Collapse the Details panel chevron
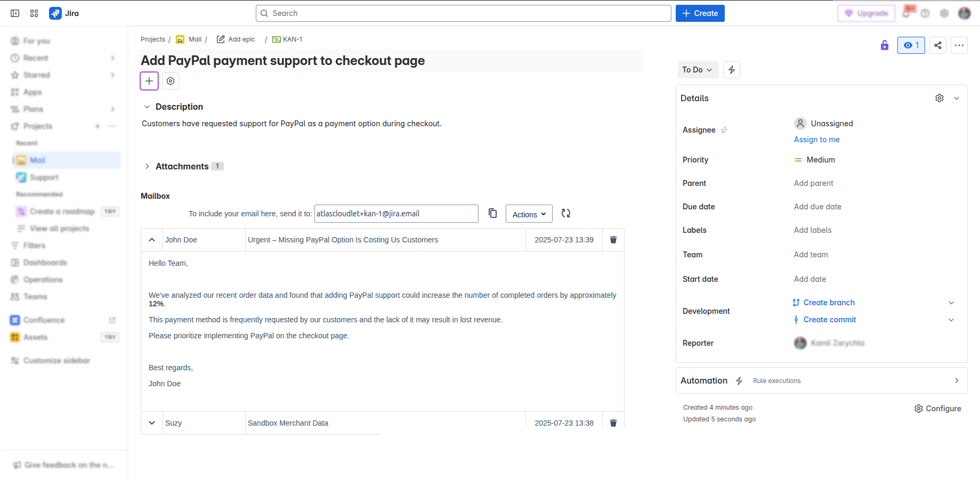This screenshot has width=980, height=480. click(957, 98)
